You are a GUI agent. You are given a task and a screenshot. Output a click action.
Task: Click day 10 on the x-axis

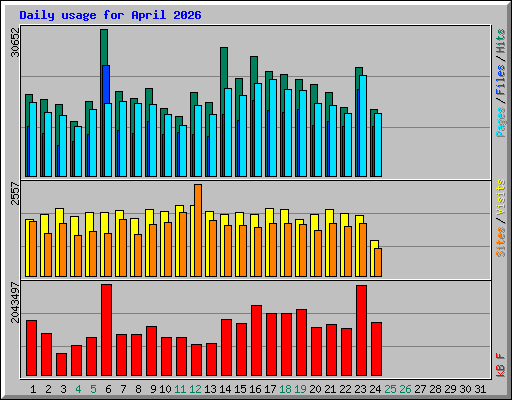click(x=165, y=389)
